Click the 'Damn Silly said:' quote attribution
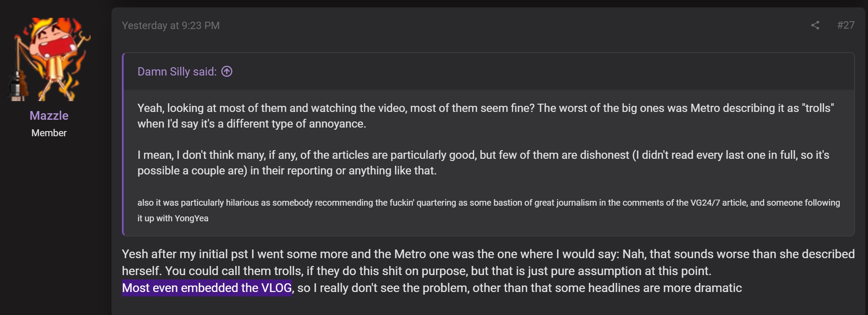Image resolution: width=868 pixels, height=315 pixels. pyautogui.click(x=177, y=71)
